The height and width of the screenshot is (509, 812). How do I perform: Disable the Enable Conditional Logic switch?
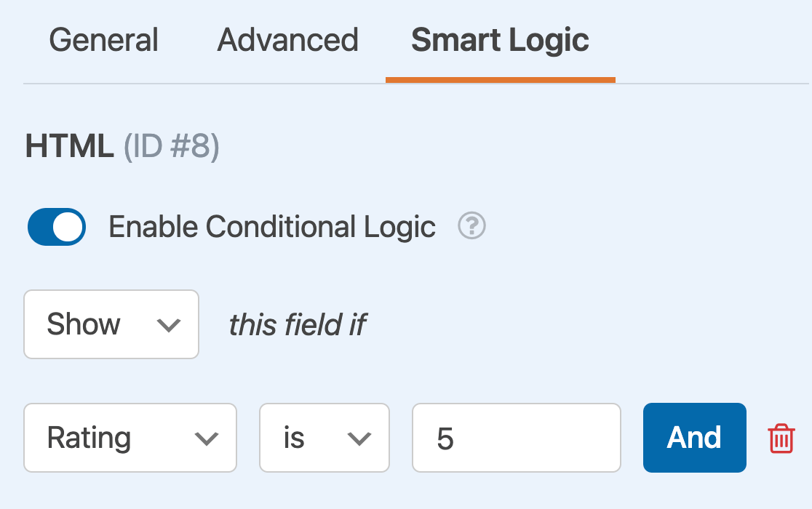(57, 227)
